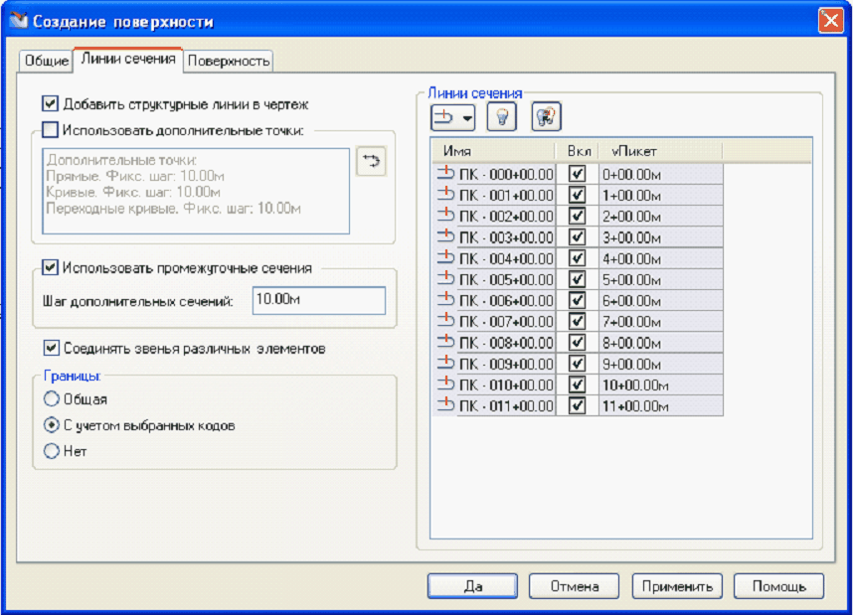Uncheck the Вкл box for ПК - 003+00.00
Screen dimensions: 854x616
[x=577, y=236]
